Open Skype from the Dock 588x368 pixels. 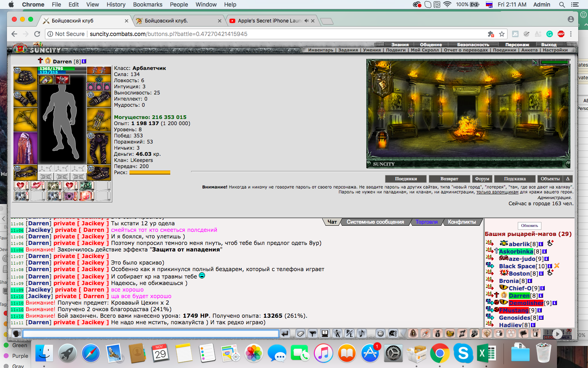pyautogui.click(x=463, y=353)
